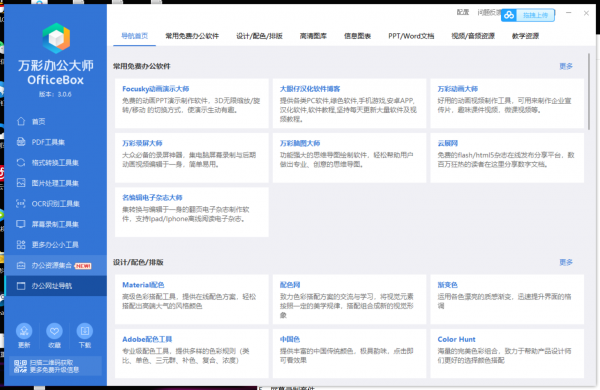Click the 更新 update round icon
Viewport: 600px width, 390px height.
(24, 331)
